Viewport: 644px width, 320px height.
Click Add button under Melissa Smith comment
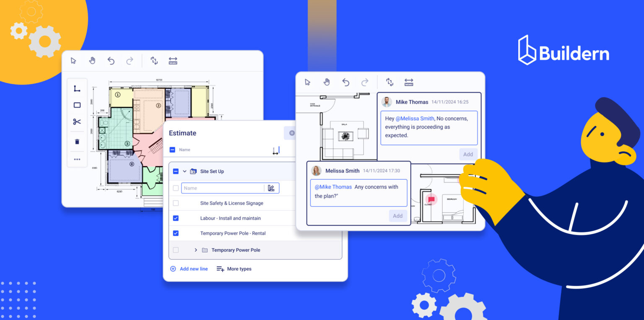(397, 216)
